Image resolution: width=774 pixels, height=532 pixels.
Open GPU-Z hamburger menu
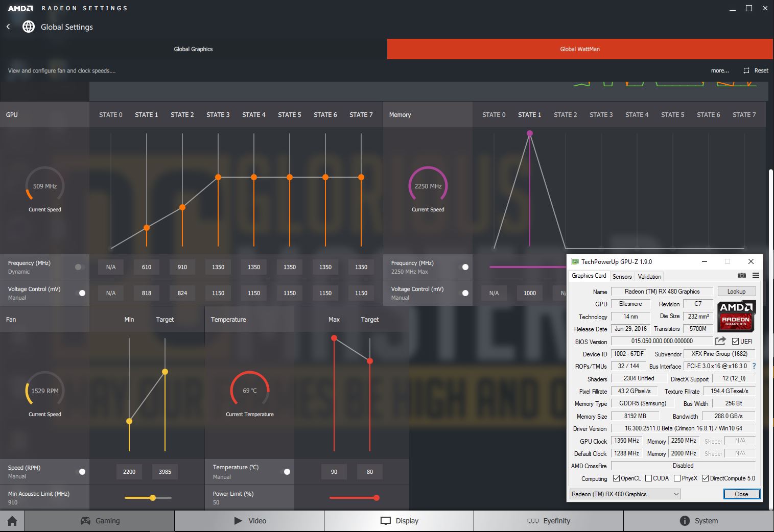(756, 276)
